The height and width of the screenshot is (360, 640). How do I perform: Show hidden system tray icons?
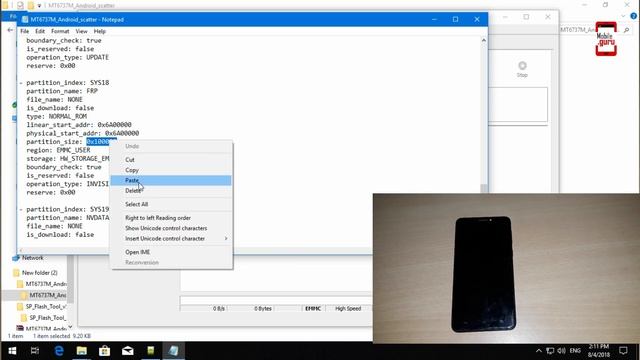pos(539,351)
